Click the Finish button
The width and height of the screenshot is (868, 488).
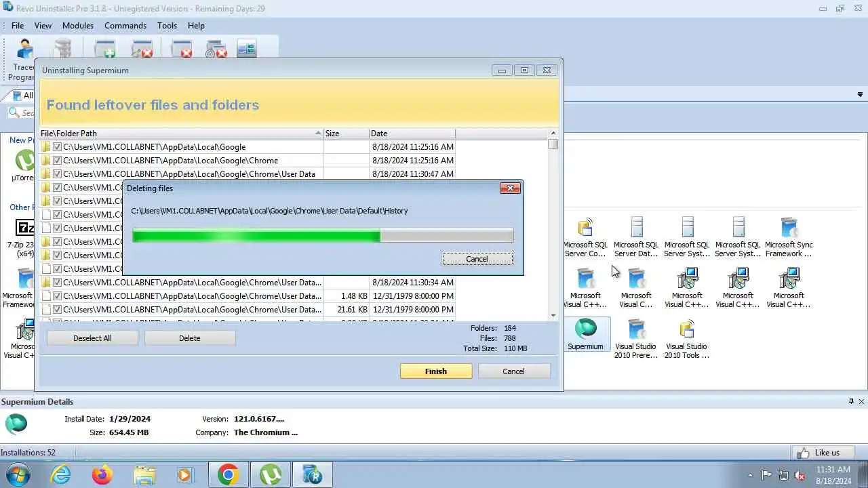click(x=436, y=371)
